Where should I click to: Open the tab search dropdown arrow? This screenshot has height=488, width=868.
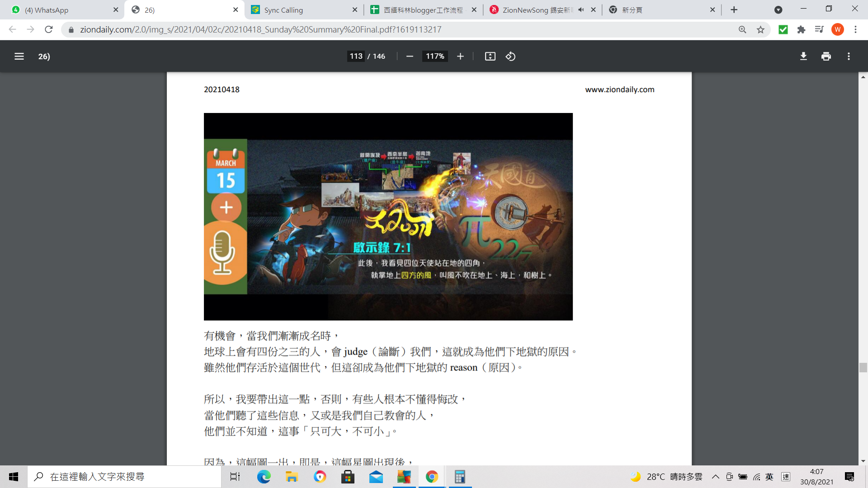point(778,10)
